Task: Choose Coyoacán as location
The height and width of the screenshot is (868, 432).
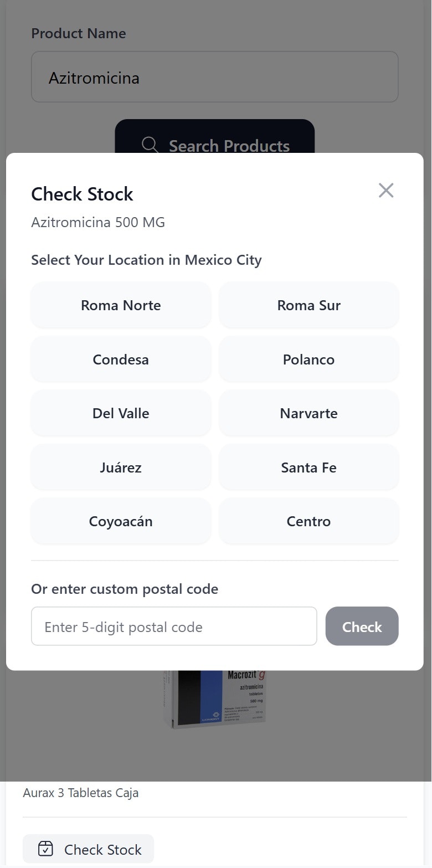Action: (x=121, y=521)
